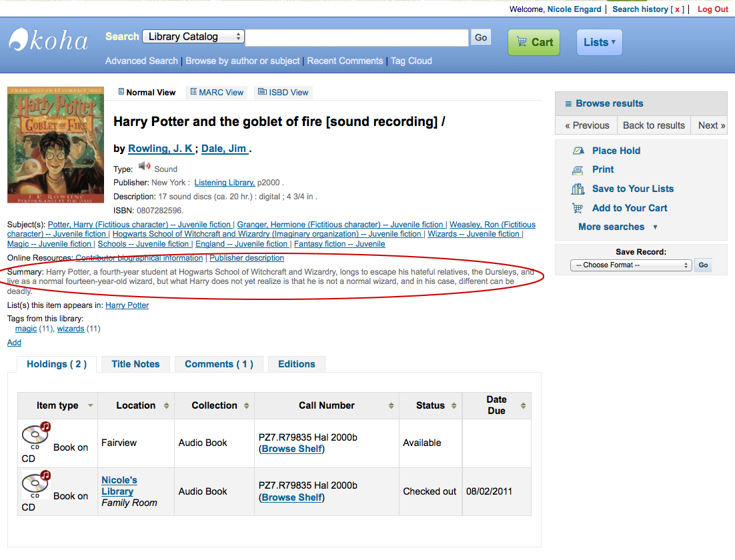Click the Sound speaker type icon
The image size is (735, 560).
point(144,167)
